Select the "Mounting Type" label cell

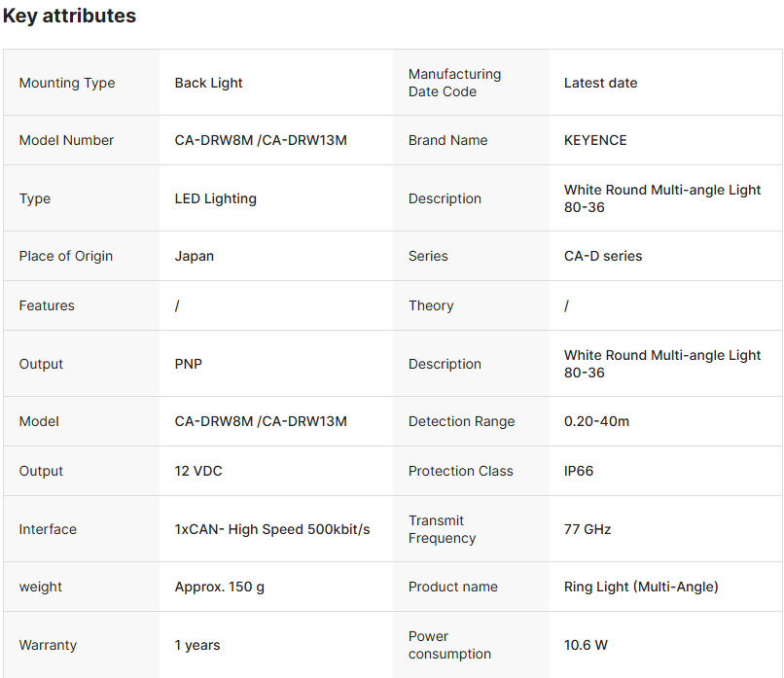[x=67, y=83]
